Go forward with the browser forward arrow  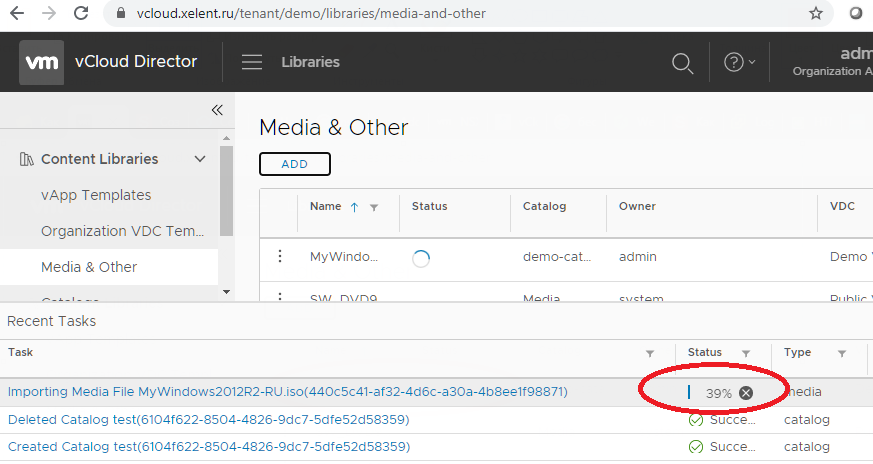click(x=49, y=13)
